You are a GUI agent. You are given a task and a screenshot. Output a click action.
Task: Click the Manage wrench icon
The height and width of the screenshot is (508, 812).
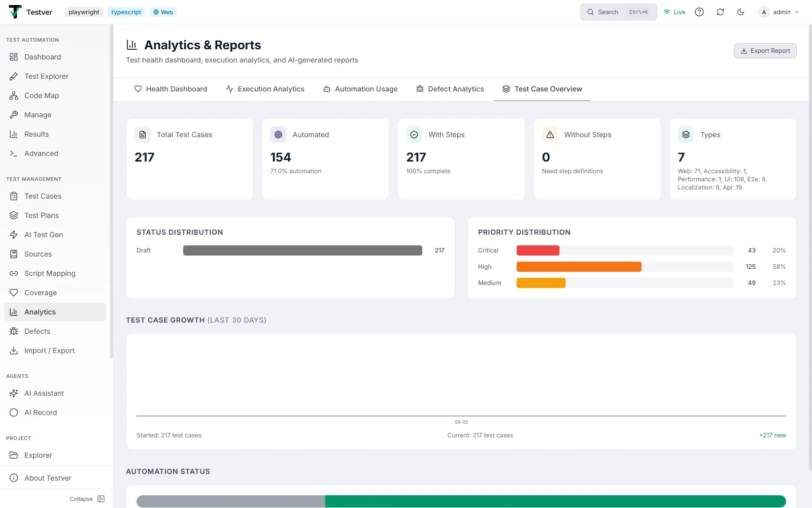coord(14,115)
